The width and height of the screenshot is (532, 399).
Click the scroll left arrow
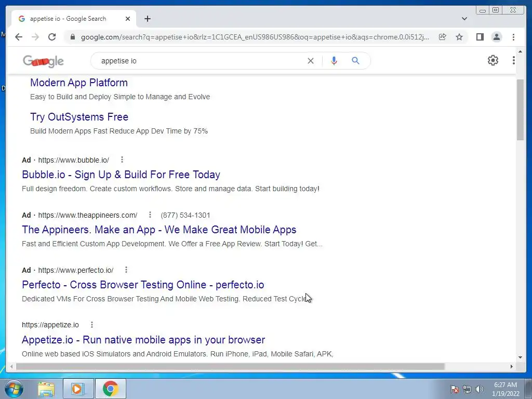pos(11,366)
